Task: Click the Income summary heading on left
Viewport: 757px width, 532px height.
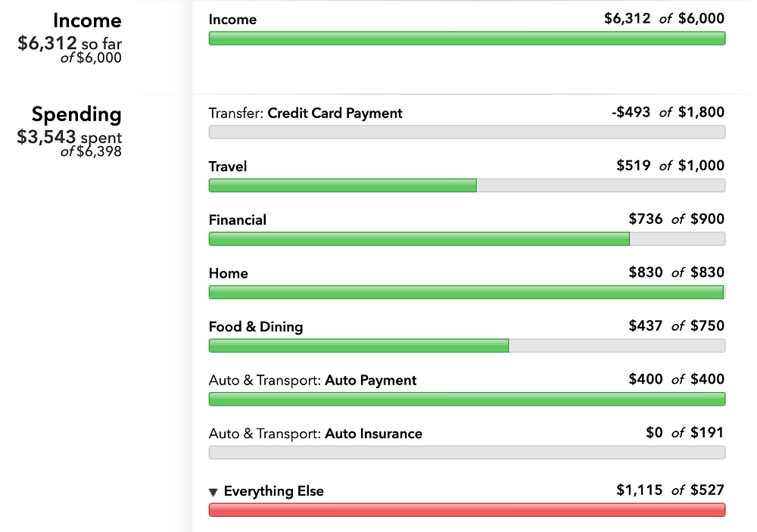Action: point(87,20)
